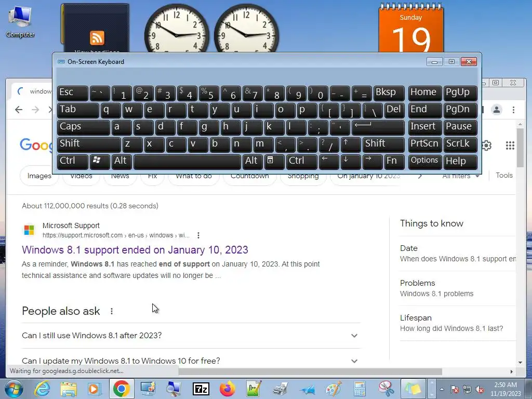Open Calculator from the taskbar
Viewport: 532px width, 399px height.
[360, 389]
